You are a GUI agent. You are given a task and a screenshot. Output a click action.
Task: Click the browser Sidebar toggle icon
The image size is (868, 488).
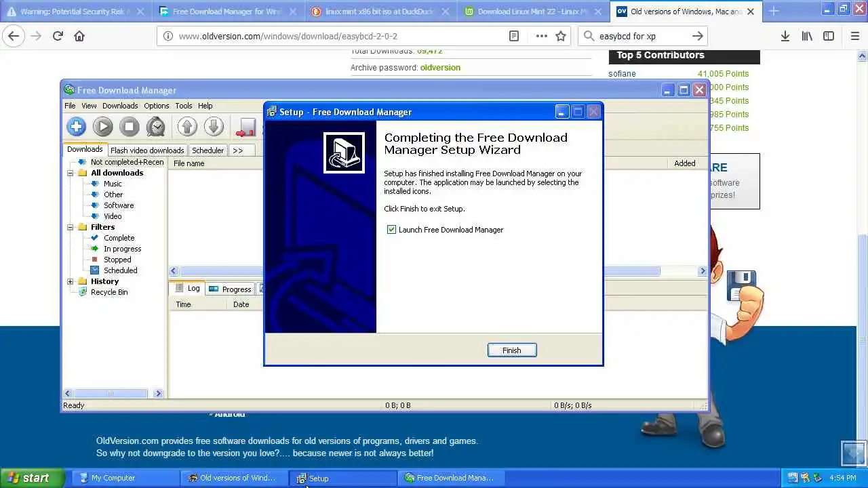click(x=829, y=36)
